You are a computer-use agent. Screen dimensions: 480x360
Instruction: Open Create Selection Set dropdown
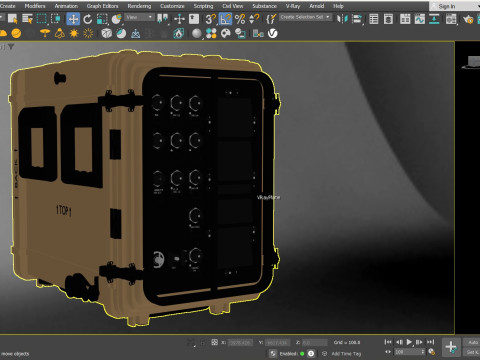tap(306, 17)
